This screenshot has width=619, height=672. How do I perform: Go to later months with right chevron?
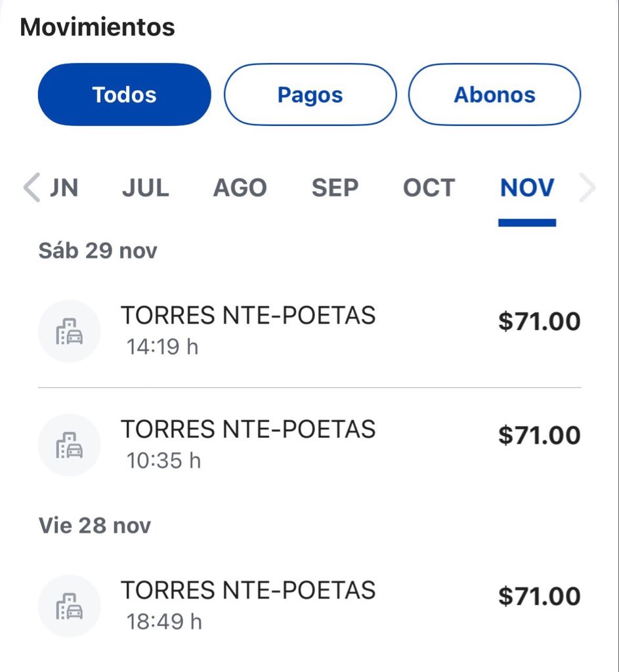point(587,188)
